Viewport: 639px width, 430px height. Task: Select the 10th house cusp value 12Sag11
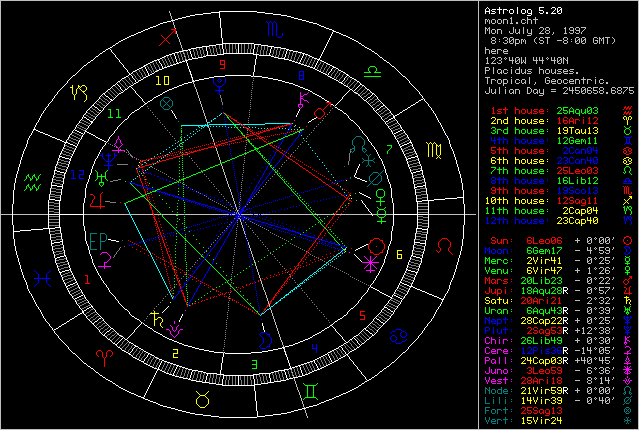[577, 201]
